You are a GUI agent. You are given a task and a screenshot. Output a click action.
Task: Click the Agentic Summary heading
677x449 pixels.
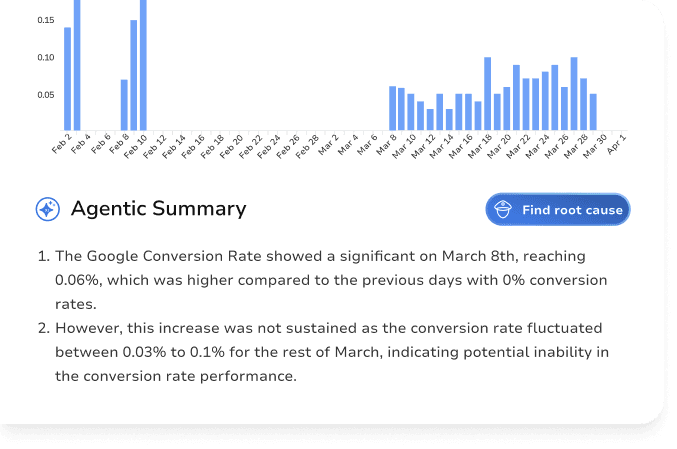(x=158, y=209)
